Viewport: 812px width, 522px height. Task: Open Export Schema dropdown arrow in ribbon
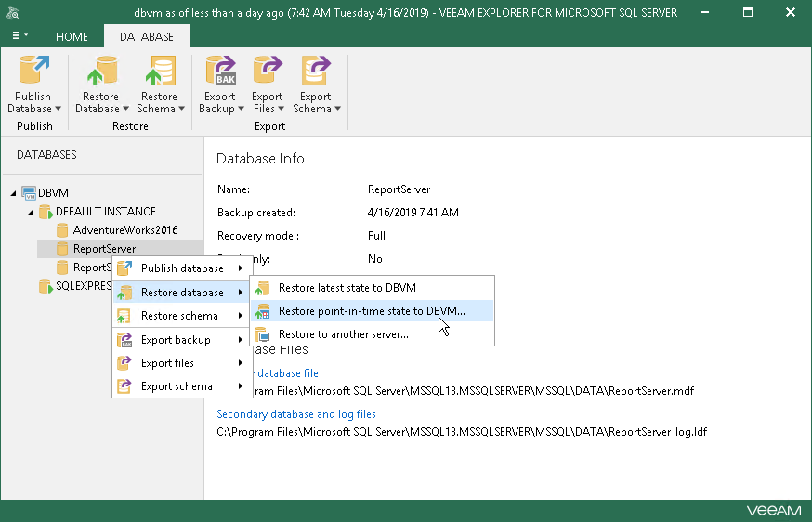pyautogui.click(x=337, y=109)
